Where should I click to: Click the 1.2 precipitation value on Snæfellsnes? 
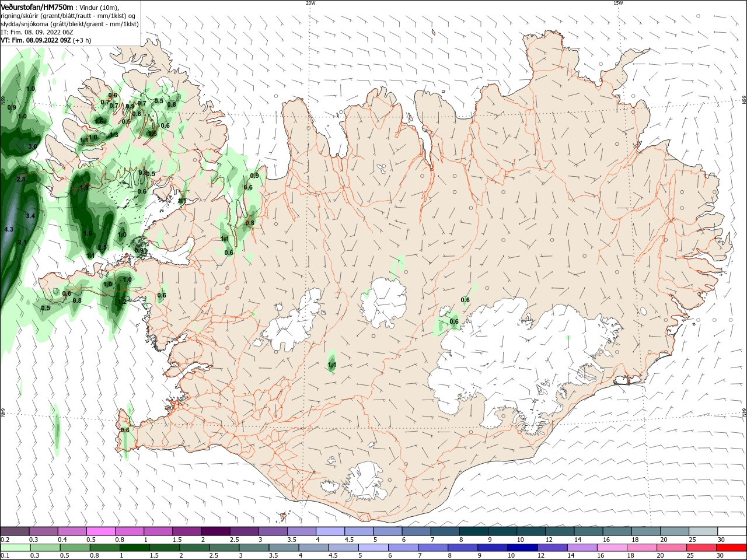[122, 302]
